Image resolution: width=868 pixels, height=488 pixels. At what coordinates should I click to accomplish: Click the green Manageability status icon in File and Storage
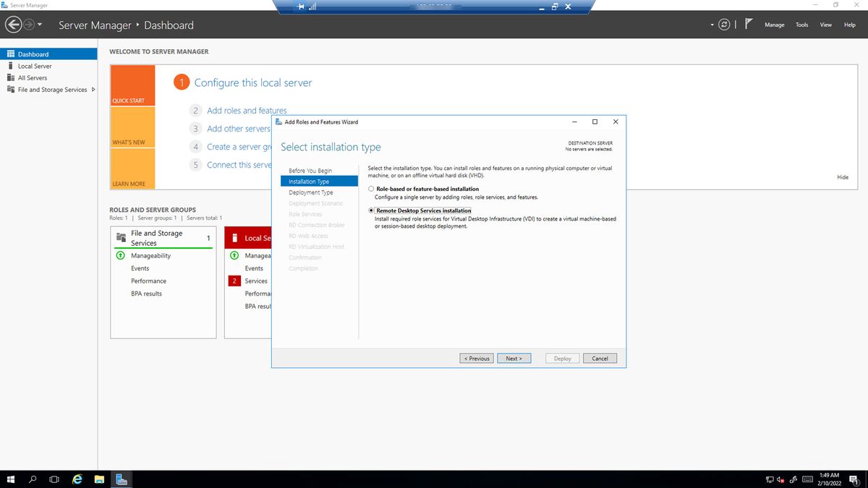(121, 255)
